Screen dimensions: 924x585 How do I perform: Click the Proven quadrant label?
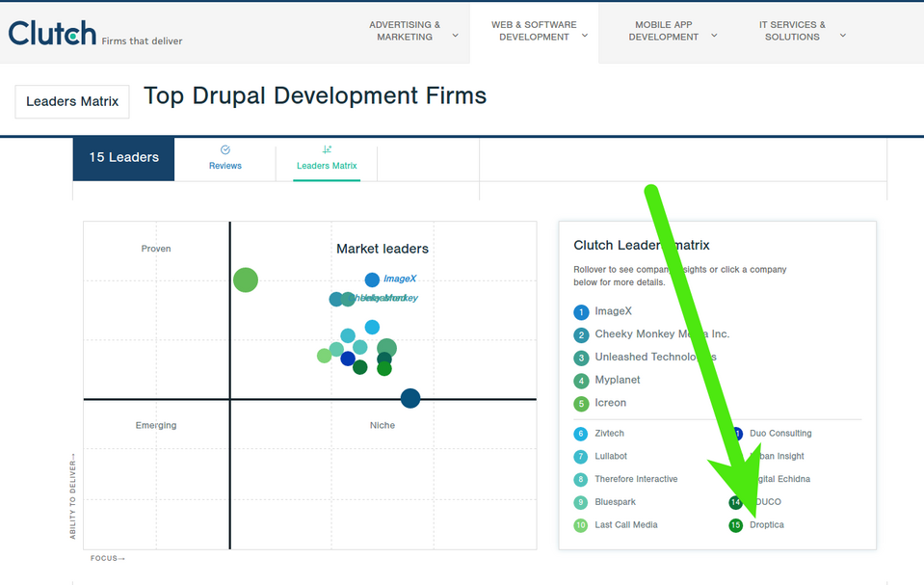tap(155, 249)
